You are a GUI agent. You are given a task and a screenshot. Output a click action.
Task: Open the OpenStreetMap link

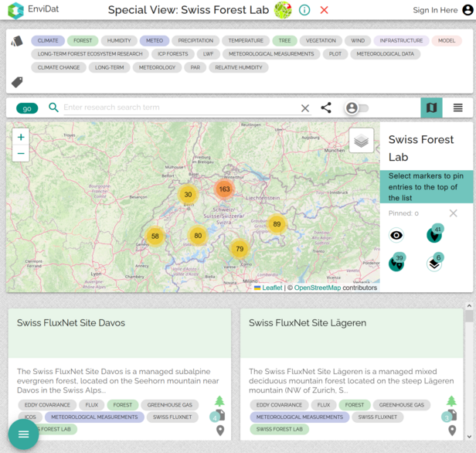point(318,288)
